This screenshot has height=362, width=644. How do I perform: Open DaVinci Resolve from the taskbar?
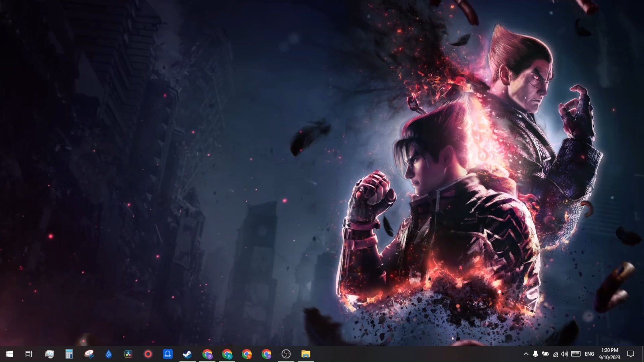(x=128, y=354)
